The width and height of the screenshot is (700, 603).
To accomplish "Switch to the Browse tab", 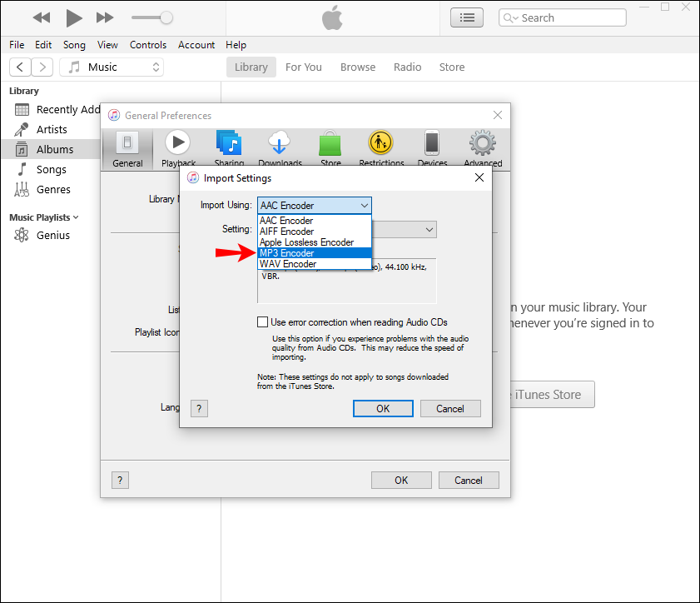I will (358, 67).
